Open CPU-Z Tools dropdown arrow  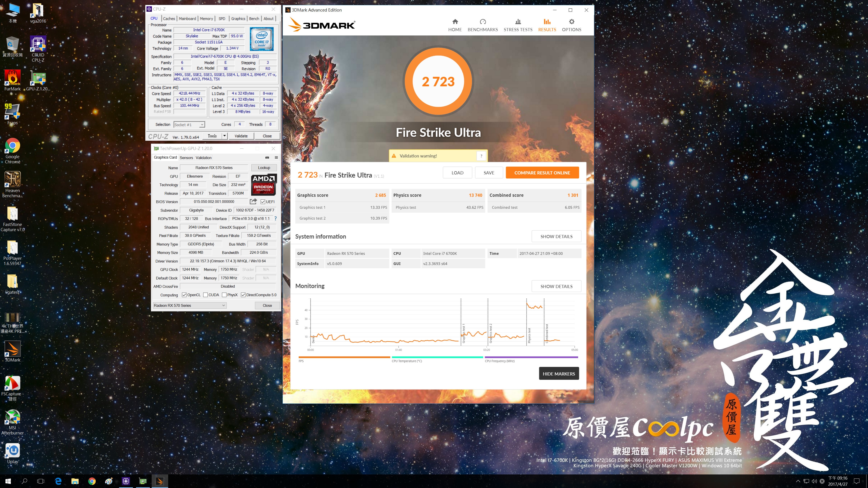pos(224,136)
